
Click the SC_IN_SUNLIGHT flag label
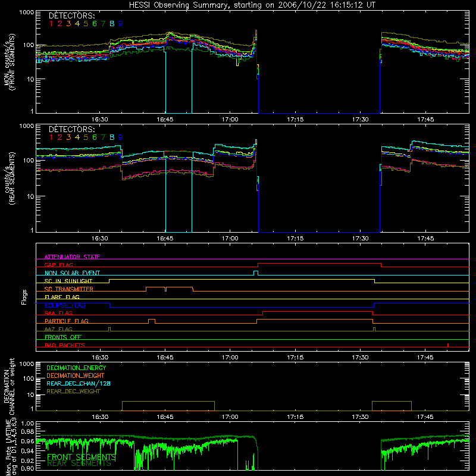click(68, 281)
